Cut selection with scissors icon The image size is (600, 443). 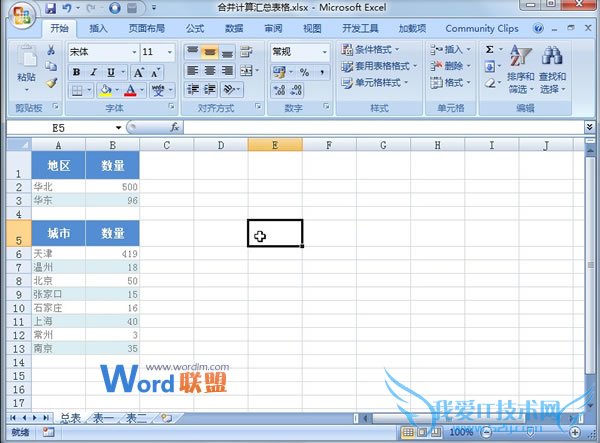click(51, 50)
